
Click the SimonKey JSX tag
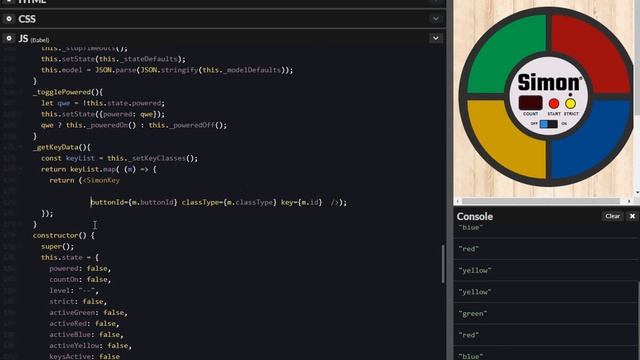[101, 180]
